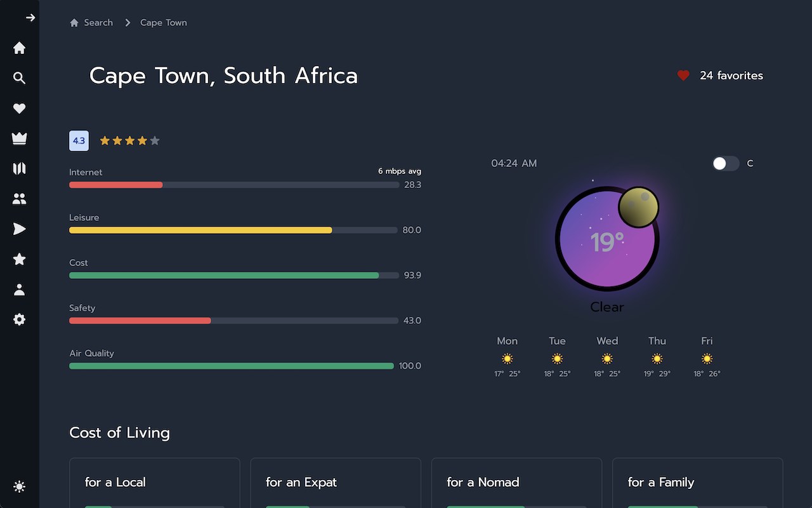Screen dimensions: 812x508
Task: Open the paper-plane send icon
Action: 20,229
